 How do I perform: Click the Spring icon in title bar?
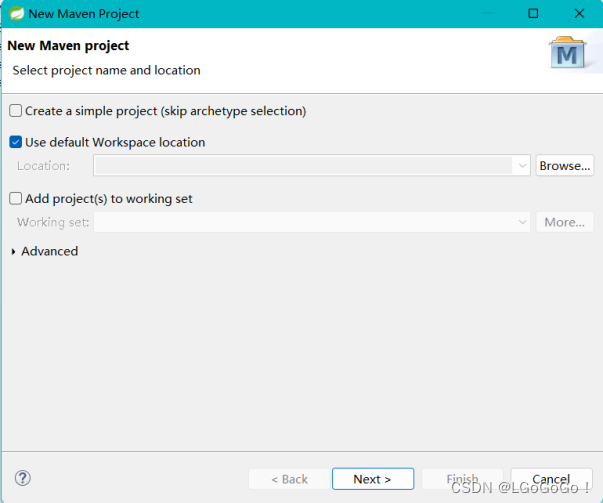tap(17, 14)
